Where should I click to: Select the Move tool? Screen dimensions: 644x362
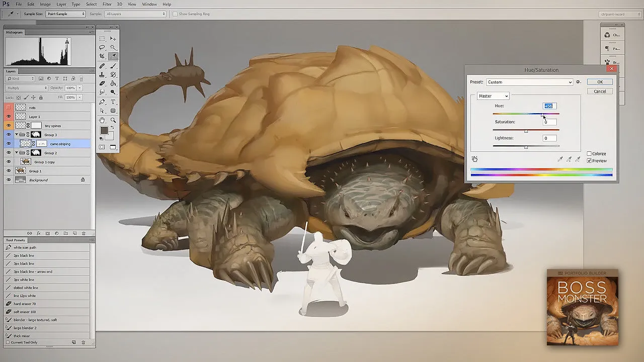click(113, 39)
